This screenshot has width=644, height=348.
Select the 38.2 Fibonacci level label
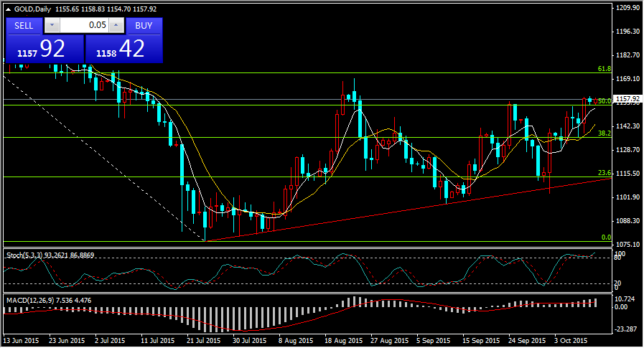tap(604, 133)
